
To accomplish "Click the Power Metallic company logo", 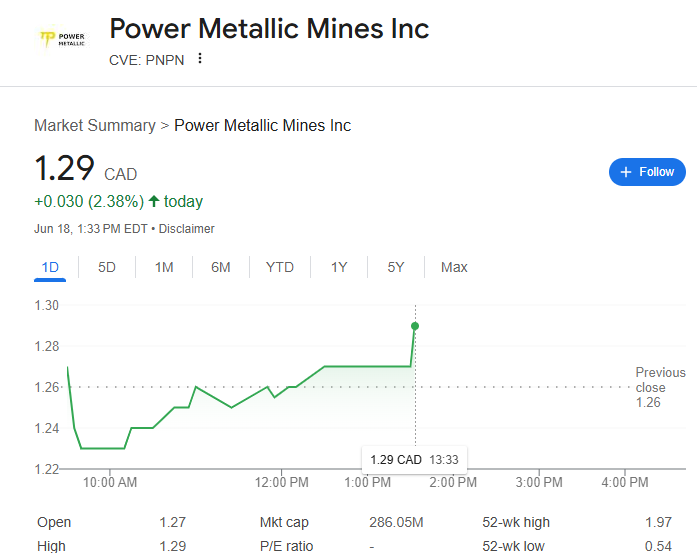I will tap(63, 39).
